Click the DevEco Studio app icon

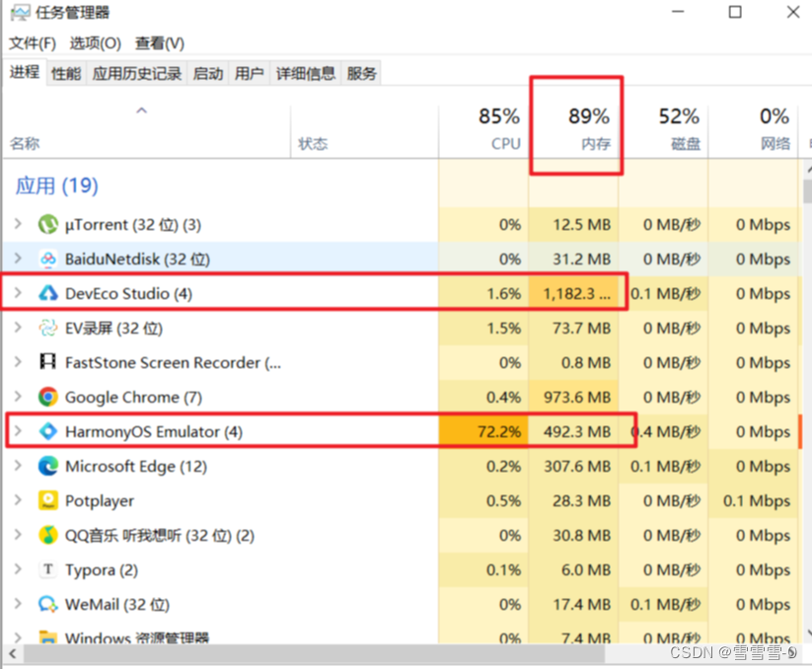pyautogui.click(x=47, y=294)
